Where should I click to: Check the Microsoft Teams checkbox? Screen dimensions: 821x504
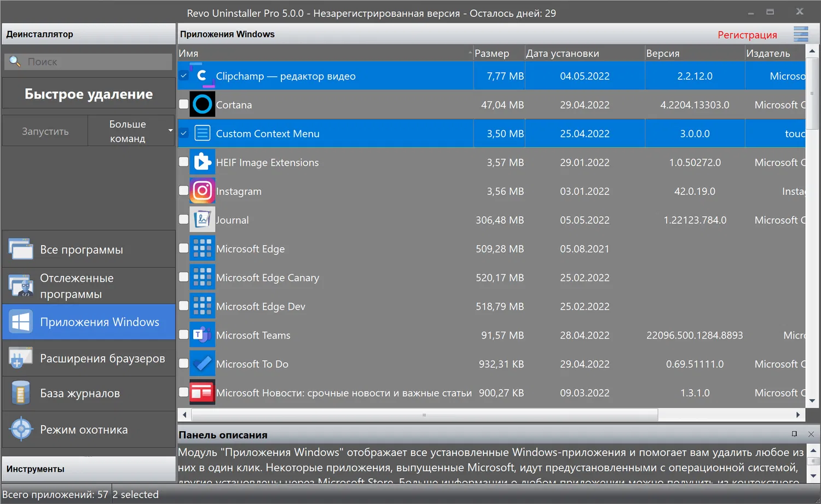[184, 335]
